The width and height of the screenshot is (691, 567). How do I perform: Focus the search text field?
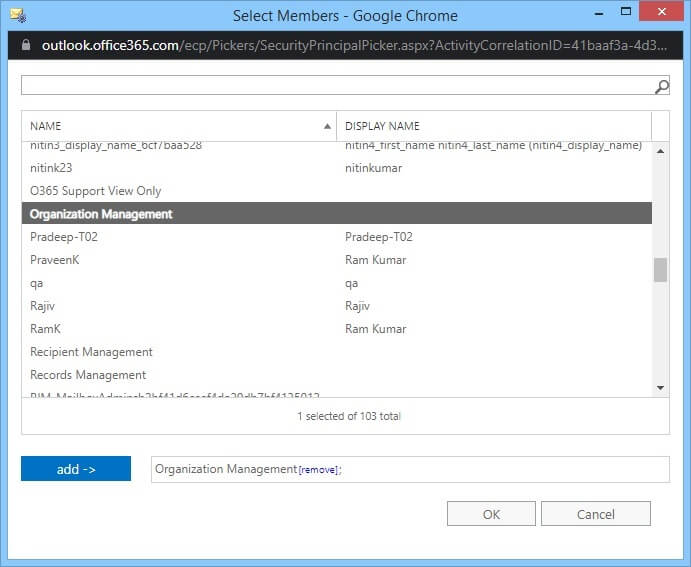(x=337, y=85)
